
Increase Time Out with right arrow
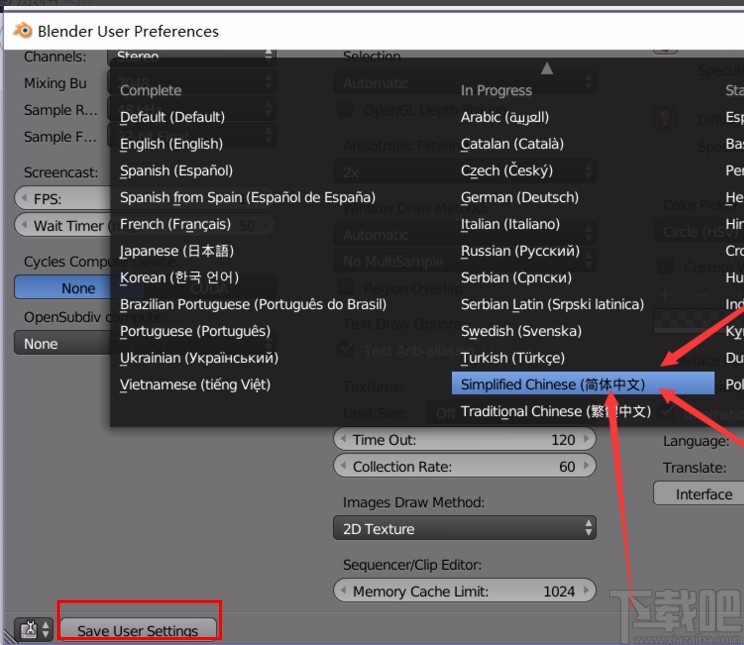point(586,439)
